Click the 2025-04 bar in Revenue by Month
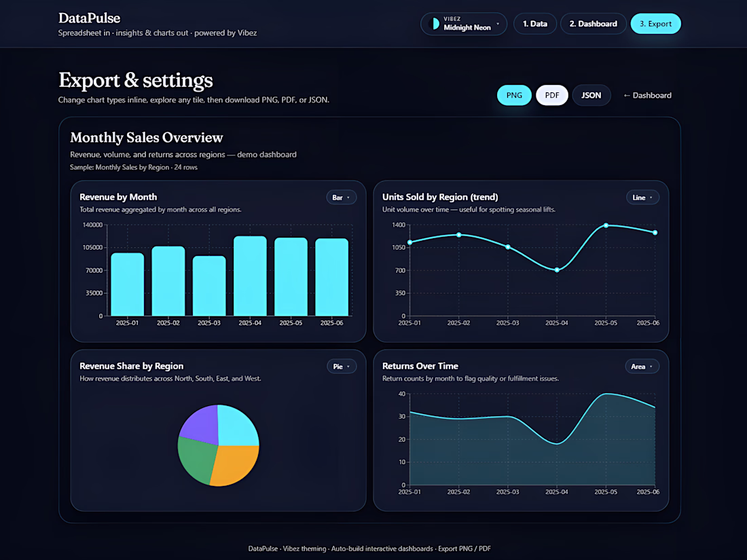Screen dimensions: 747x560 250,276
